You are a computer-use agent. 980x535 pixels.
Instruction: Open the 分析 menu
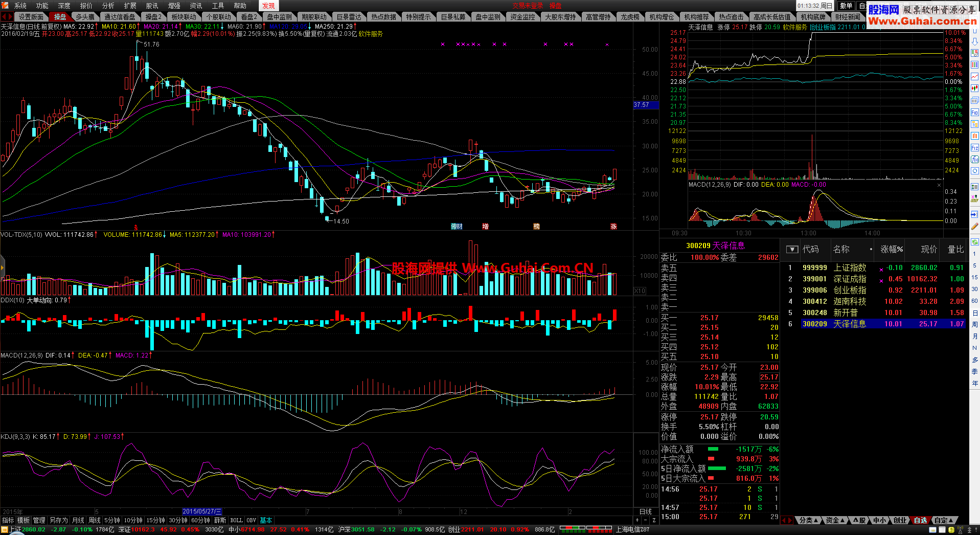[108, 6]
